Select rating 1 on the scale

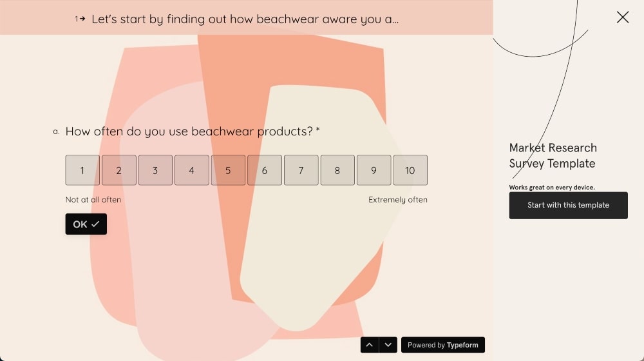(x=82, y=170)
